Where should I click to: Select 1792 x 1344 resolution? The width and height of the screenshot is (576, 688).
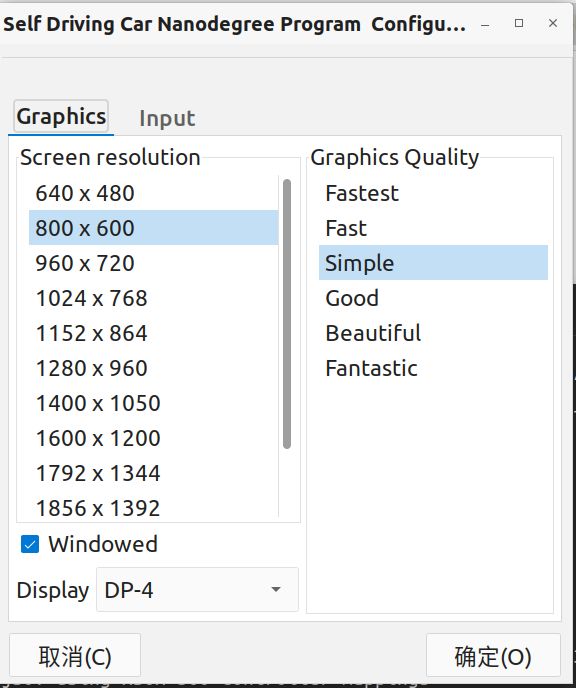[154, 473]
